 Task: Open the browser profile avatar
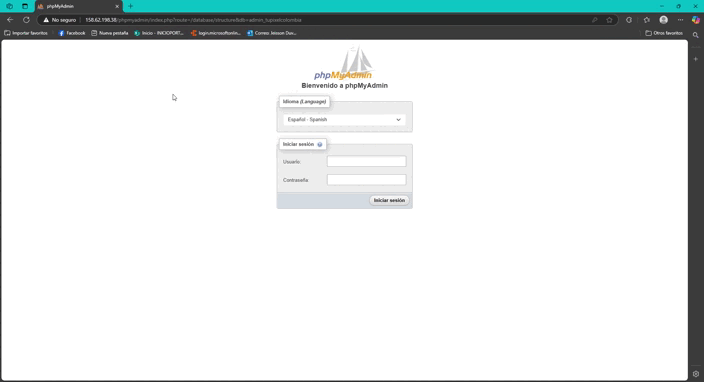(x=664, y=20)
